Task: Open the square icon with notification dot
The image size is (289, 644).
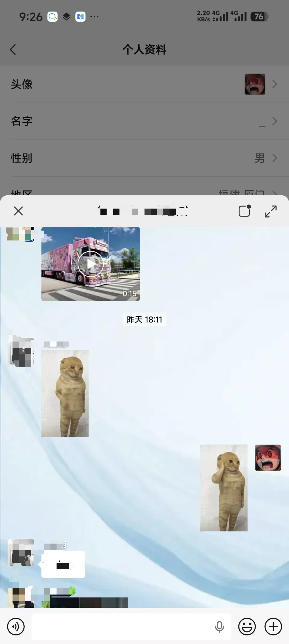Action: point(245,211)
